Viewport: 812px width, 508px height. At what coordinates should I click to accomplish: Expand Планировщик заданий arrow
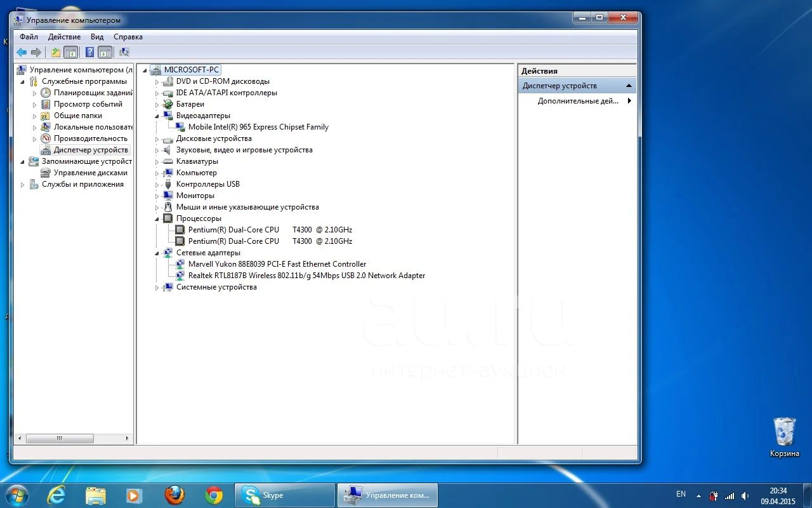tap(35, 93)
